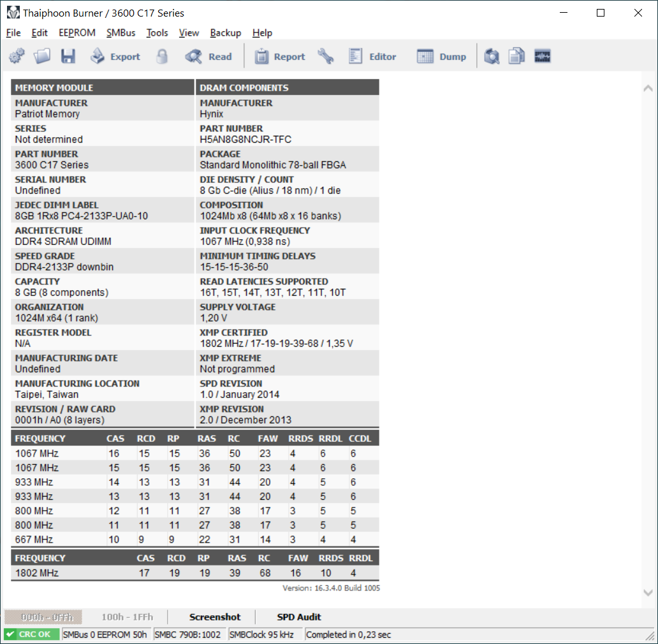Open the EEPROM menu
Screen dimensions: 658x644
pyautogui.click(x=77, y=33)
